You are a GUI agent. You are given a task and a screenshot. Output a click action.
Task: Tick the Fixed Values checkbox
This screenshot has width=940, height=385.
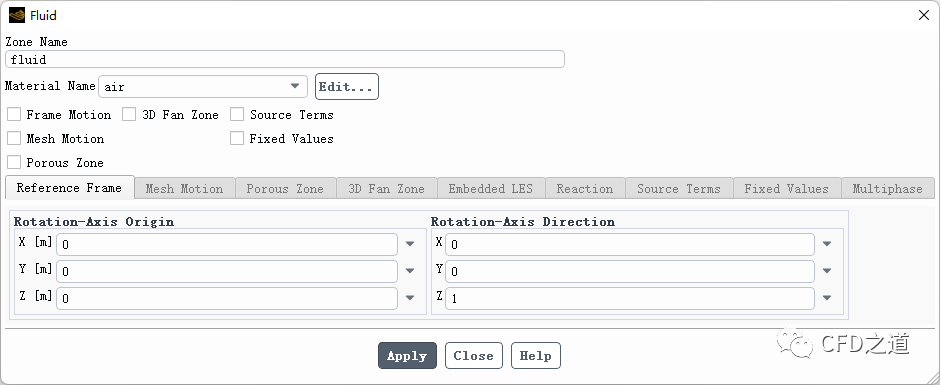pos(237,139)
